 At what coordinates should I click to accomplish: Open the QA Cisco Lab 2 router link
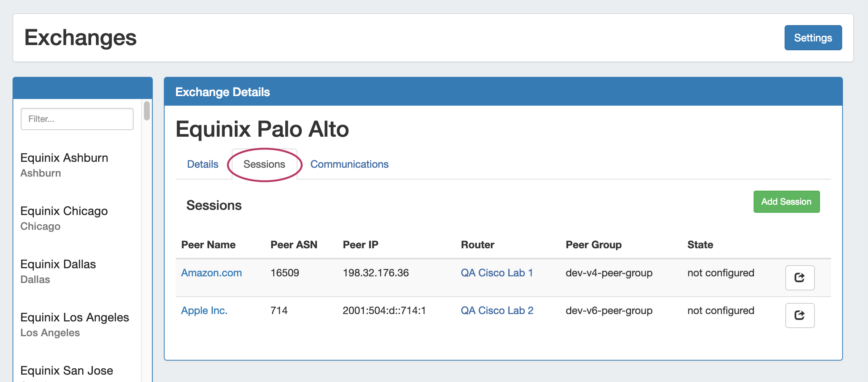point(497,310)
